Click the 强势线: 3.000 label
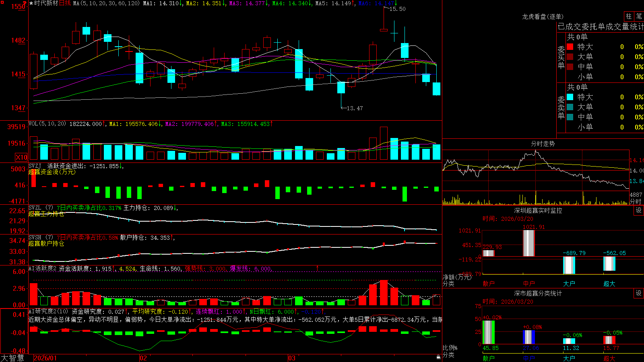The height and width of the screenshot is (362, 644). click(205, 268)
